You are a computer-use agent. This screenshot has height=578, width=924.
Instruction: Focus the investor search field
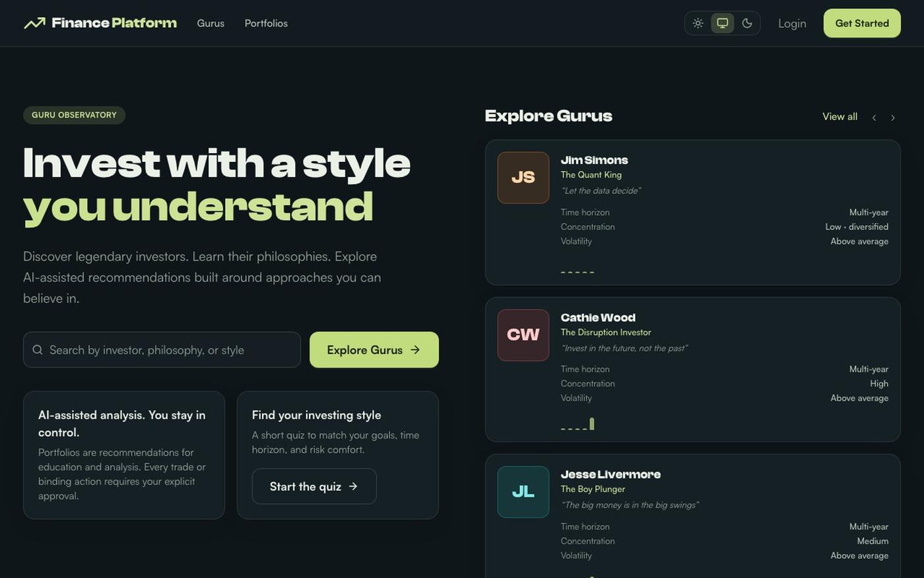click(x=162, y=349)
